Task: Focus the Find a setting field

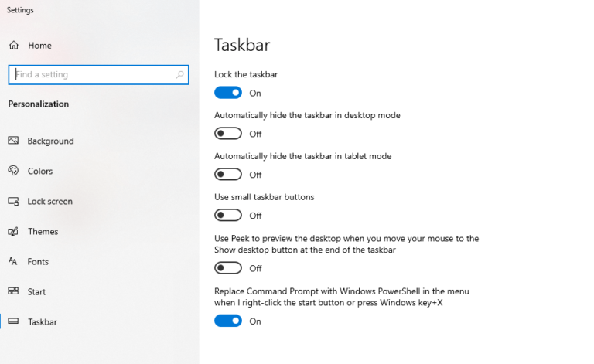Action: pyautogui.click(x=98, y=74)
